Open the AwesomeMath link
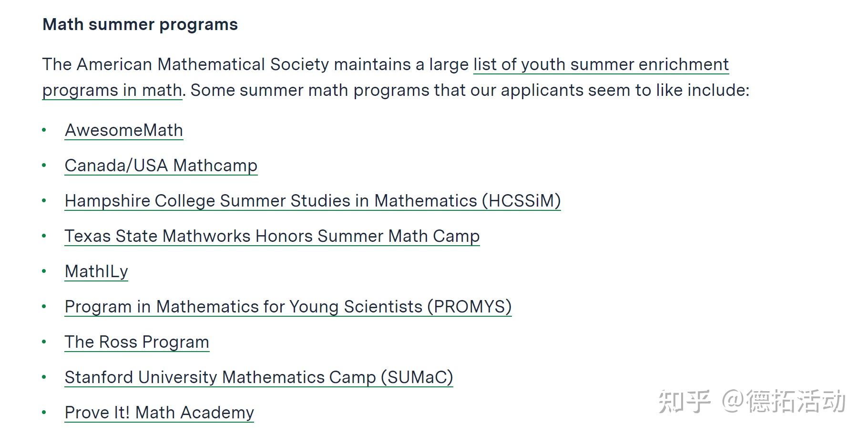 (123, 130)
